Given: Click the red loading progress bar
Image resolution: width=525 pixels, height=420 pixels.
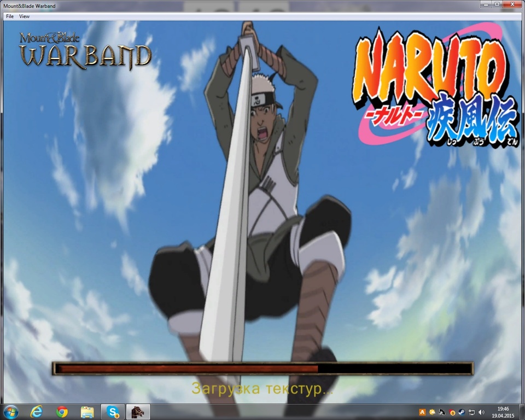Looking at the screenshot, I should (x=263, y=369).
